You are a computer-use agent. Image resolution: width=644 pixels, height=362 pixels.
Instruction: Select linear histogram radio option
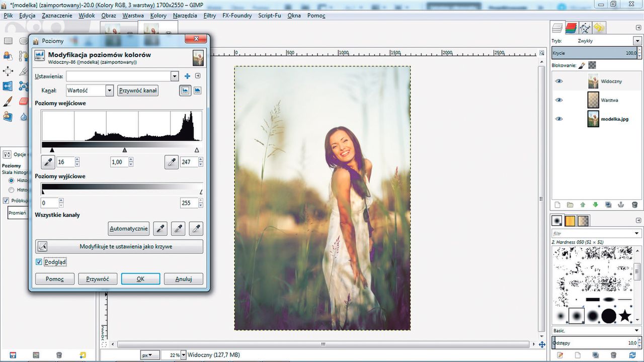[x=12, y=180]
